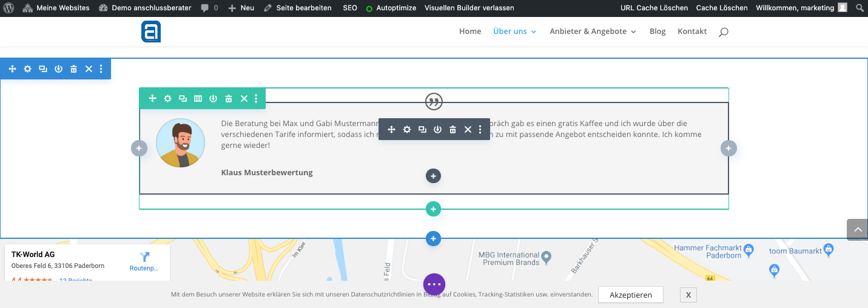Image resolution: width=868 pixels, height=308 pixels.
Task: Add new module with dark gray plus button
Action: [x=433, y=176]
